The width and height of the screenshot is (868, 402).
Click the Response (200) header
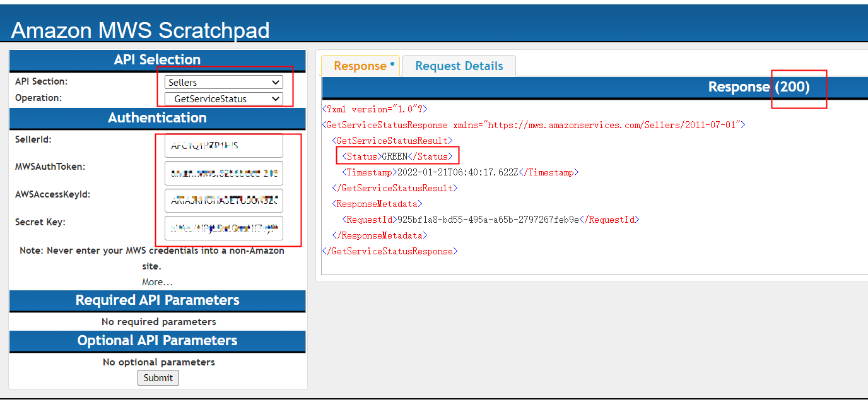pyautogui.click(x=759, y=87)
